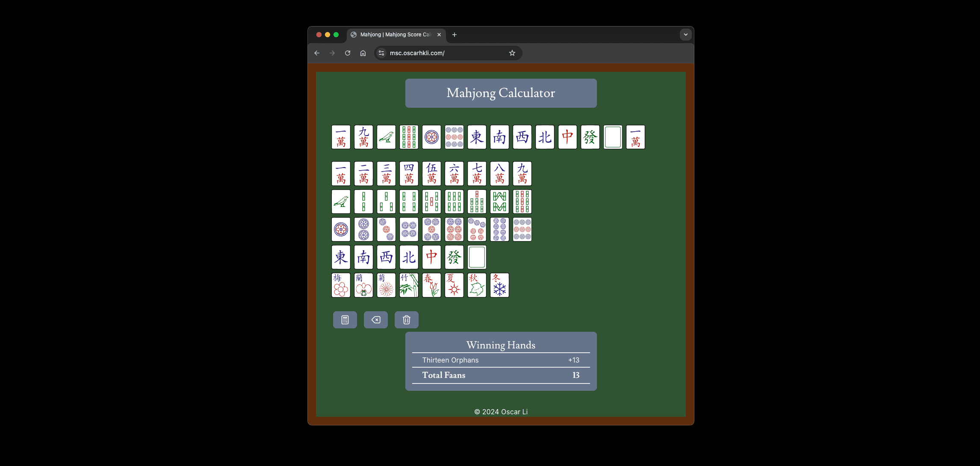Bookmark this page with the star icon

[512, 53]
